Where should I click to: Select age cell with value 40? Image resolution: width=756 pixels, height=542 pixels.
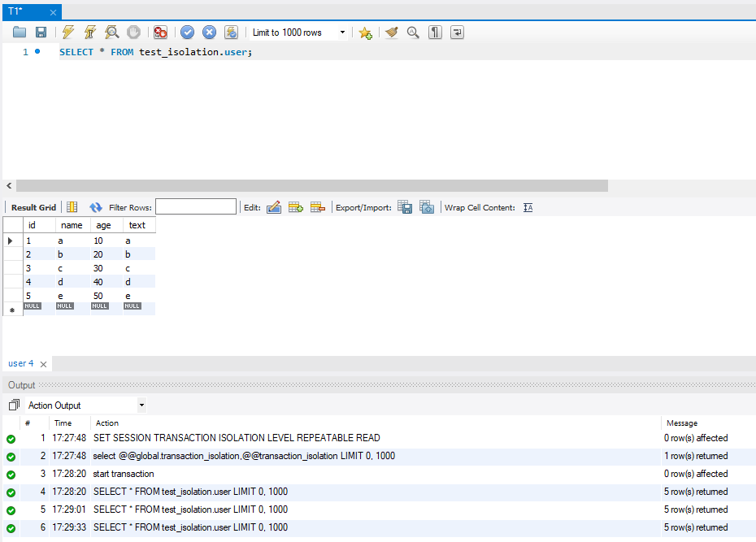[x=106, y=282]
